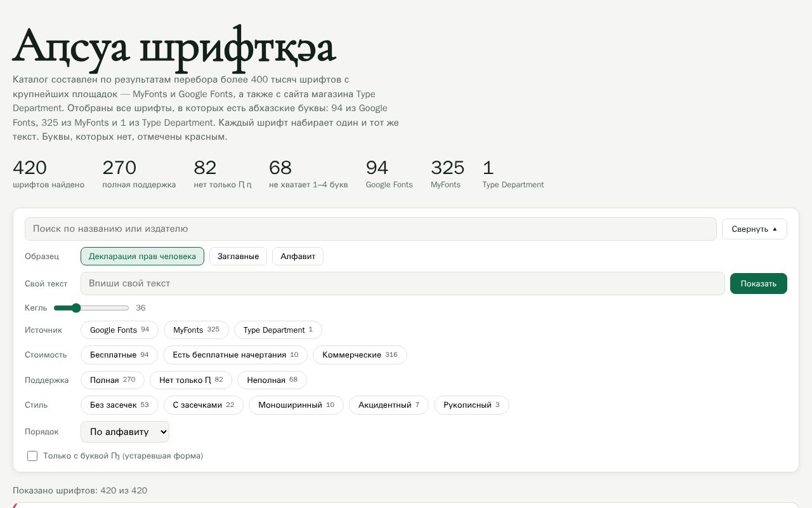The height and width of the screenshot is (508, 812).
Task: Click the Впиши свой текст input
Action: pyautogui.click(x=402, y=283)
